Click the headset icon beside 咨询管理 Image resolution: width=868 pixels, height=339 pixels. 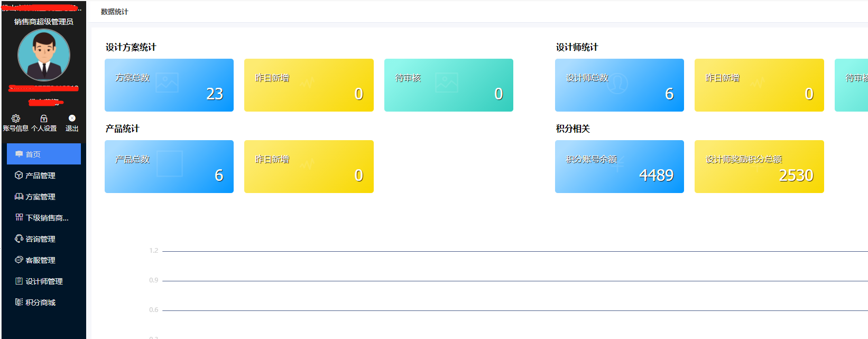19,239
